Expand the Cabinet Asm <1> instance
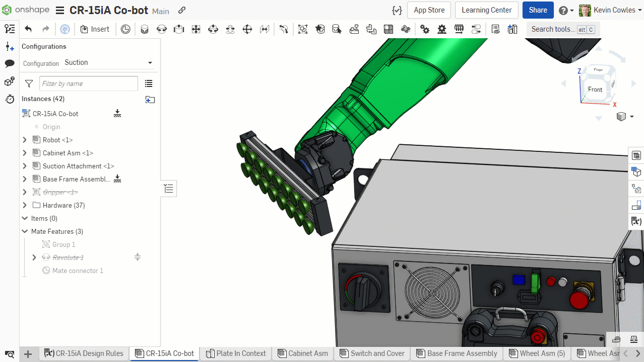This screenshot has width=644, height=362. pyautogui.click(x=25, y=153)
